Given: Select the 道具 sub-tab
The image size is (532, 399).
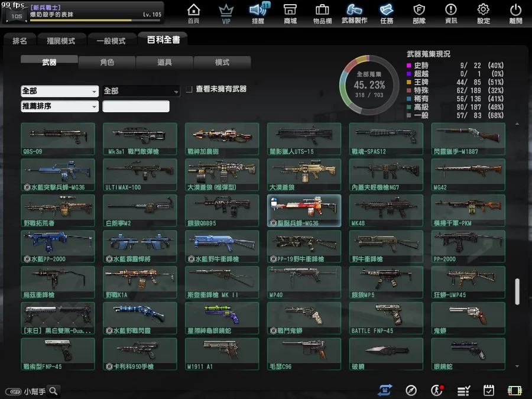Looking at the screenshot, I should (x=164, y=62).
